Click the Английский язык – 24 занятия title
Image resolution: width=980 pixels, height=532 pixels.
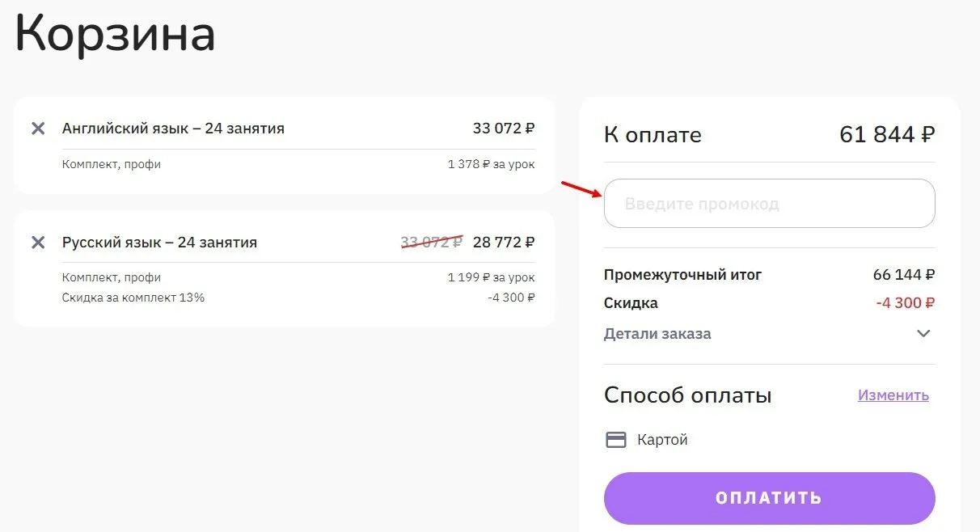[x=173, y=129]
